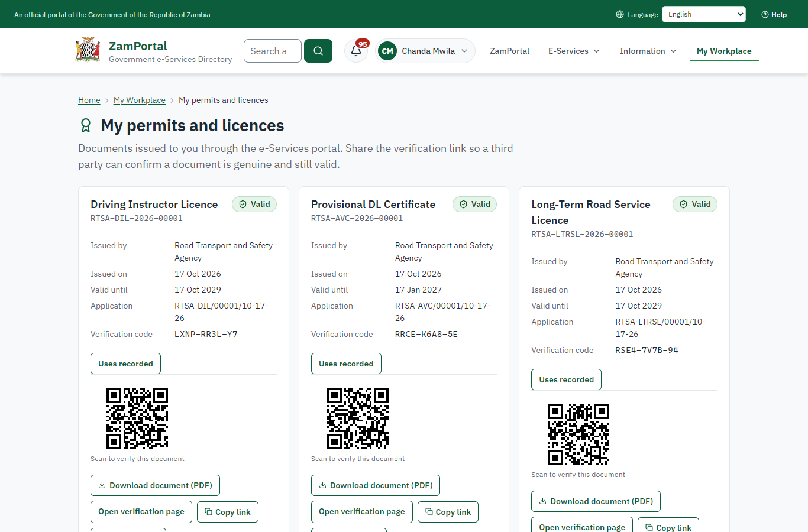Expand the E-Services menu

click(x=574, y=51)
